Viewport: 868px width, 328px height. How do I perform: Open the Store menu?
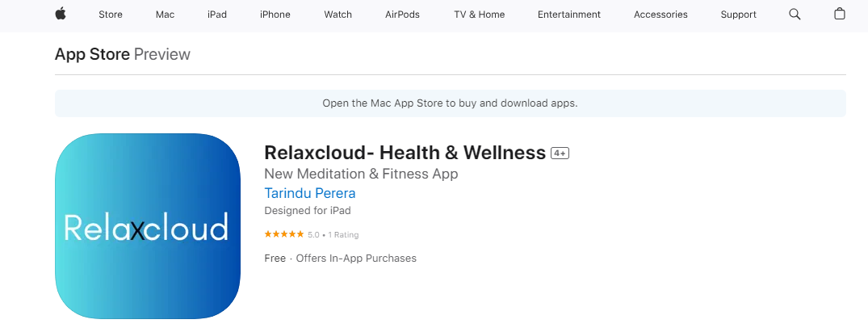111,15
